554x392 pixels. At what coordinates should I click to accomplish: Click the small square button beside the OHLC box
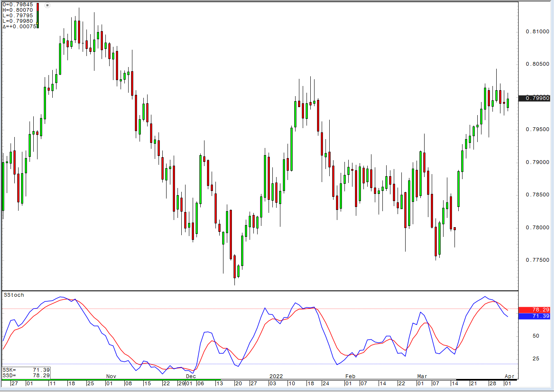[x=47, y=5]
